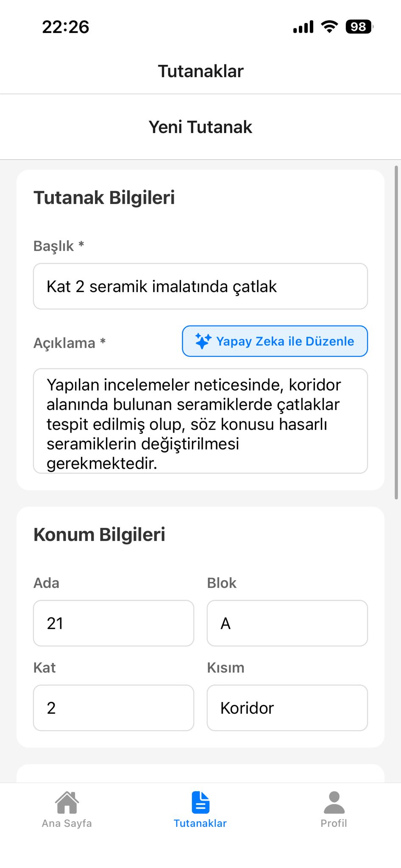The image size is (401, 868).
Task: Tap the 22:26 clock in status bar
Action: click(x=66, y=27)
